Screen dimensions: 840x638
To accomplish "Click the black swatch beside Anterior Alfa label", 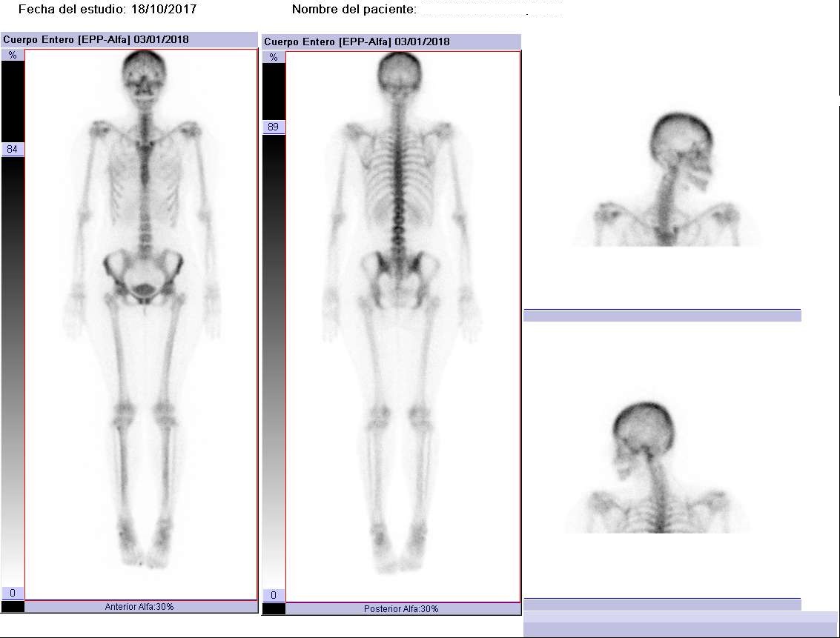I will coord(13,606).
